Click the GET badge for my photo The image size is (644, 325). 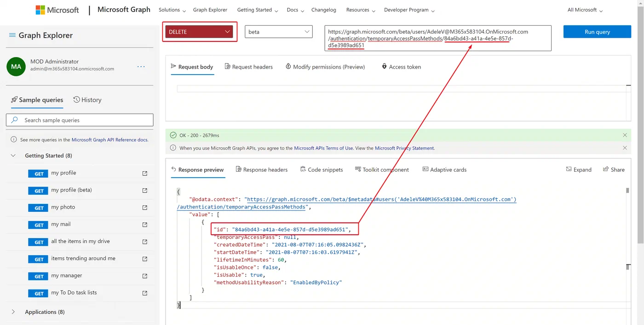click(x=39, y=208)
